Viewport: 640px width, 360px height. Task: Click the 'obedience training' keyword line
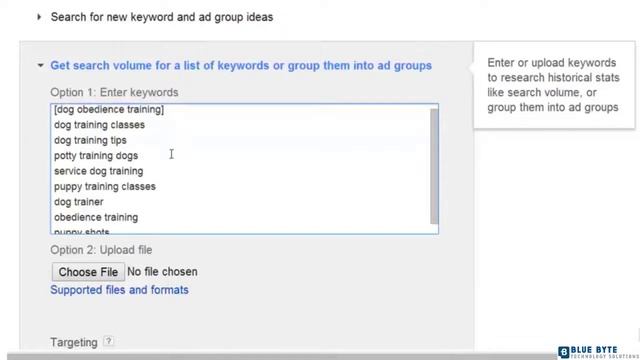point(96,218)
